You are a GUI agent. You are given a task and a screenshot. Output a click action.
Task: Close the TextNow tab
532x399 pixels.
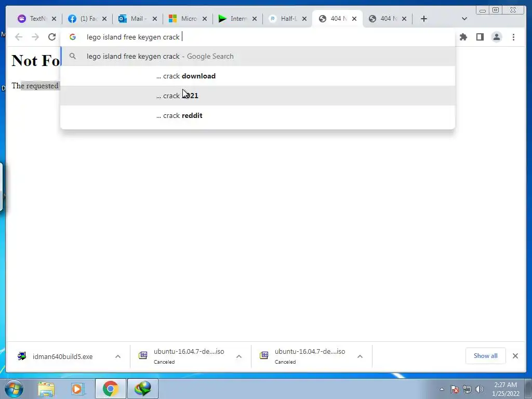tap(54, 19)
